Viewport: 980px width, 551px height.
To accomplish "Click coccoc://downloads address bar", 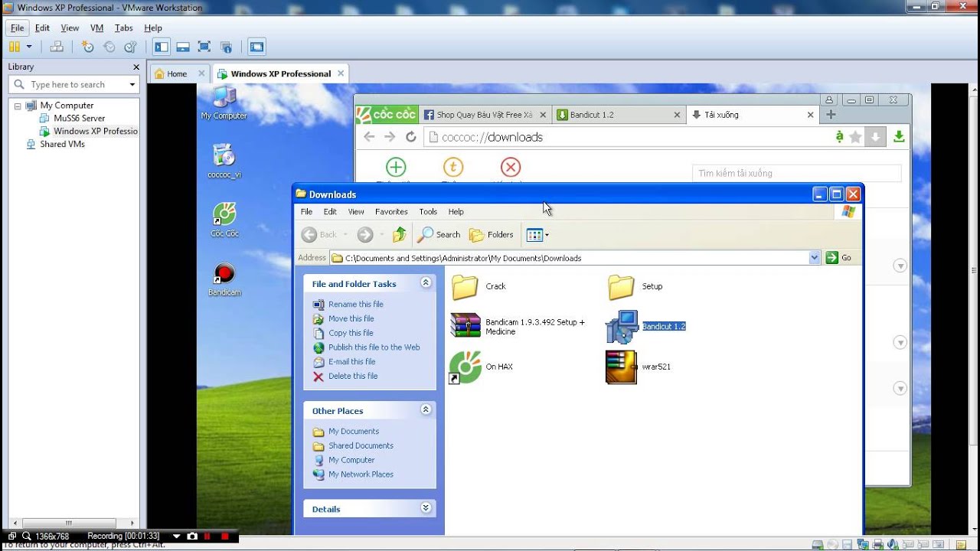I will click(x=628, y=137).
